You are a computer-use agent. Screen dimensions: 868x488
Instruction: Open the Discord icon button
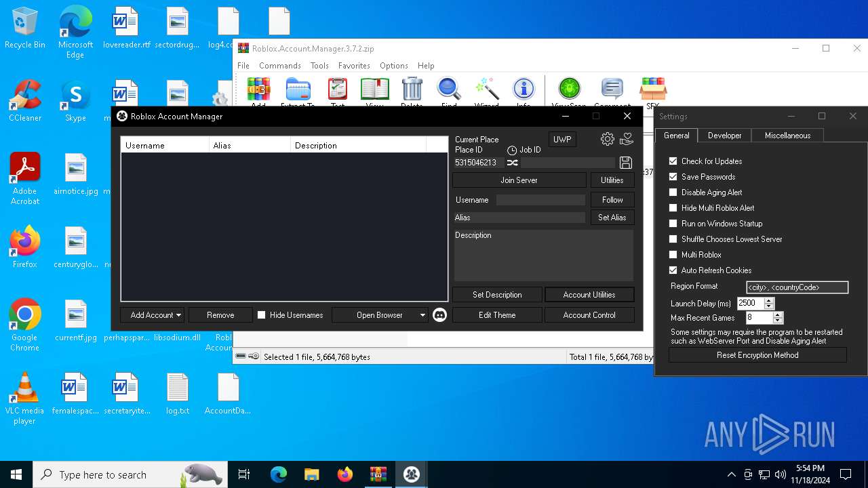(439, 314)
